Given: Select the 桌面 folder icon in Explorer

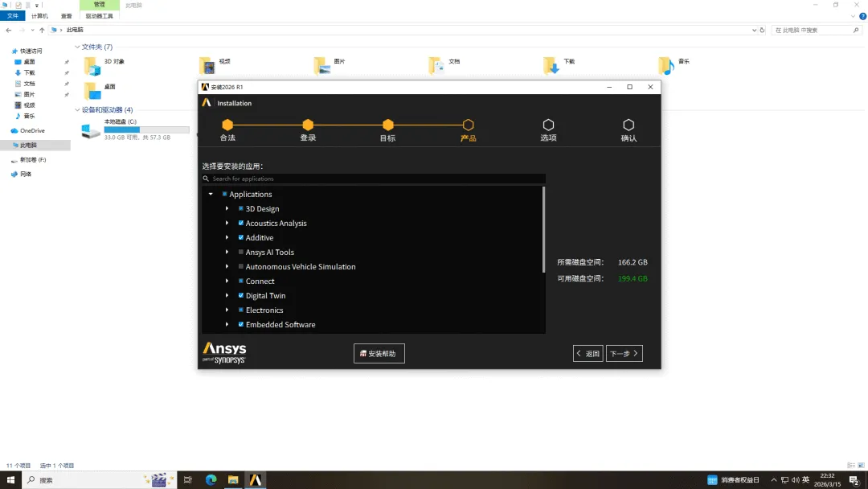Looking at the screenshot, I should [x=92, y=91].
